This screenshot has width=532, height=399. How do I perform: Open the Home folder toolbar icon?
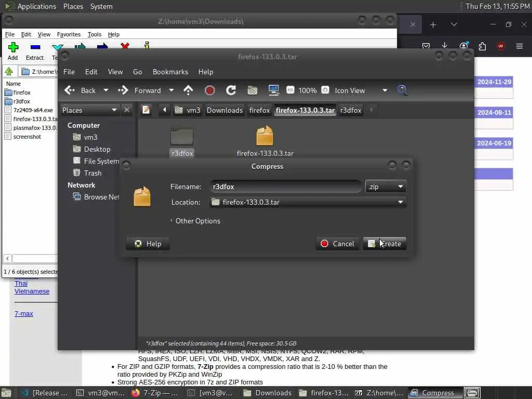coord(252,90)
